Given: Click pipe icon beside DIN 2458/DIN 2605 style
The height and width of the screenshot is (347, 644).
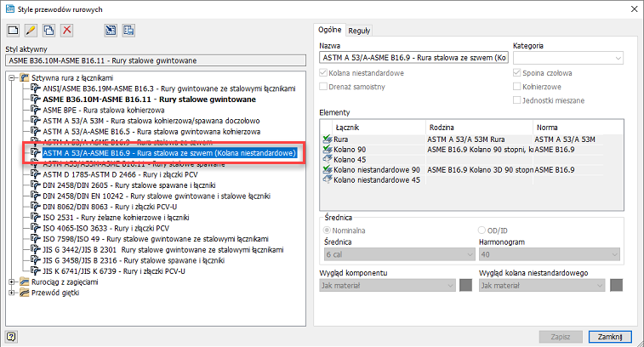Looking at the screenshot, I should (36, 185).
